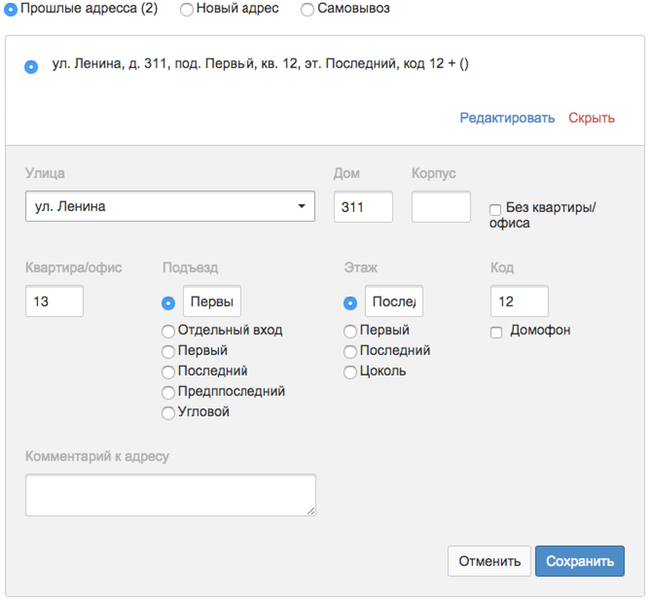The image size is (650, 600).
Task: Select the Новый адрес radio option
Action: (187, 9)
